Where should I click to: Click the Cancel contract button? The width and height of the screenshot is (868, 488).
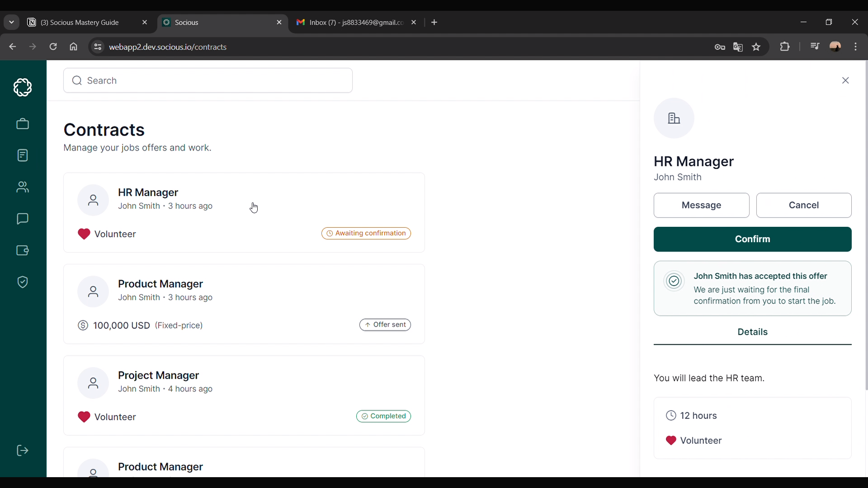point(803,205)
